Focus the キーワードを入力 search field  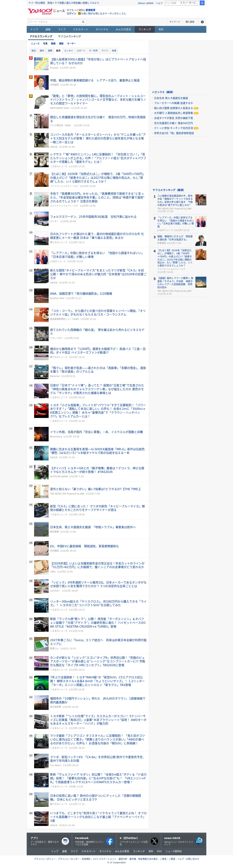(55, 22)
